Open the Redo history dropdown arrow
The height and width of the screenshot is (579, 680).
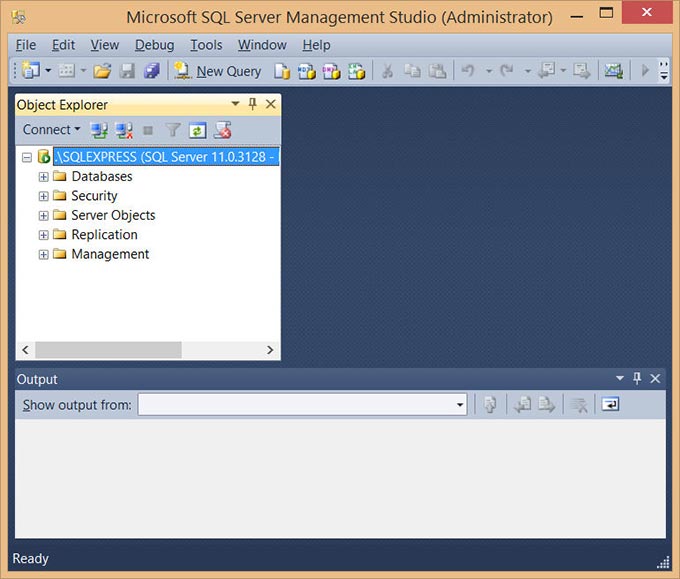coord(527,71)
